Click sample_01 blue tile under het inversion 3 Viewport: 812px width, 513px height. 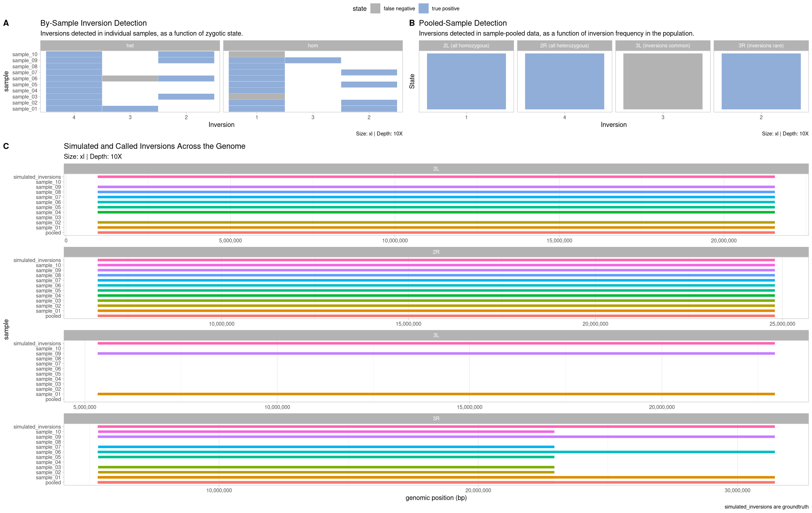130,109
